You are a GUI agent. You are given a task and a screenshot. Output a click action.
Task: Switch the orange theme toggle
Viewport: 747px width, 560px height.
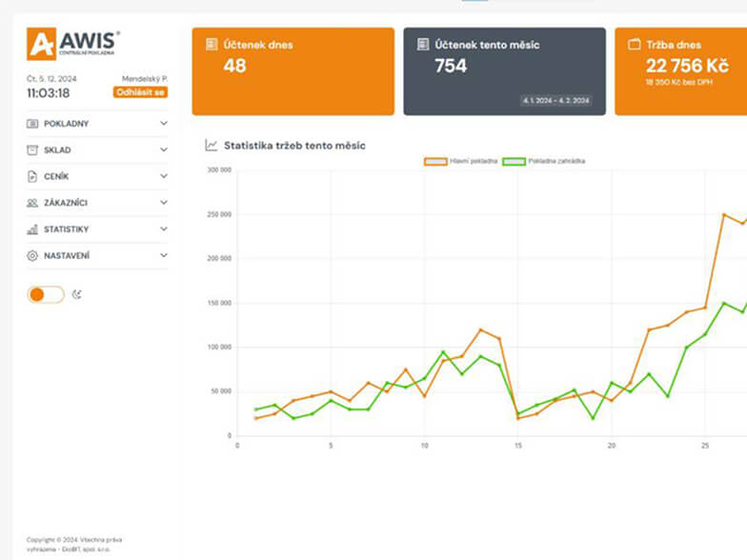click(x=46, y=294)
